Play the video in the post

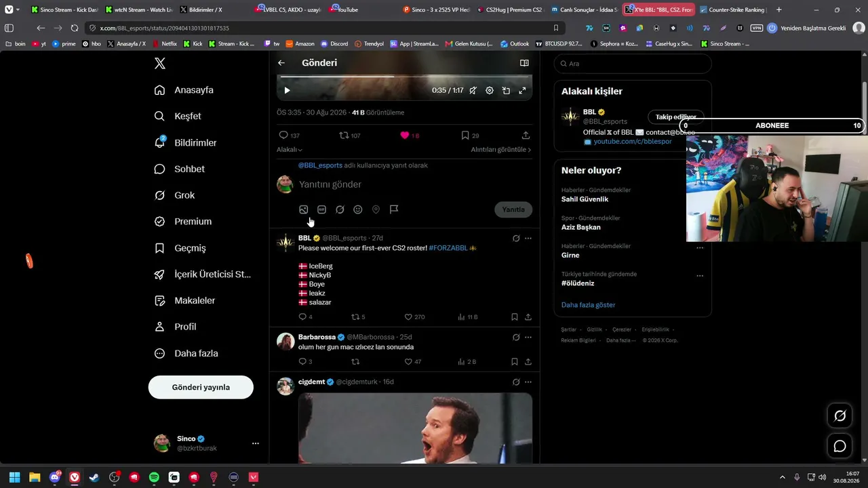point(287,90)
